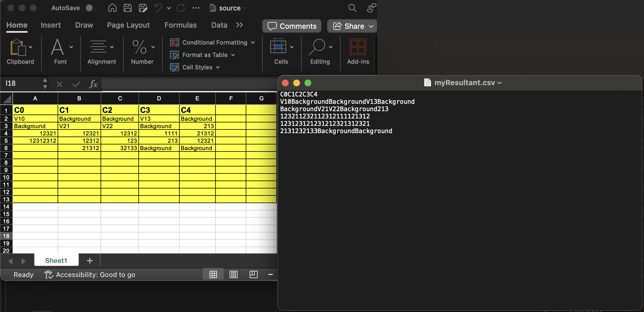
Task: Open the Formulas ribbon tab
Action: pyautogui.click(x=180, y=25)
